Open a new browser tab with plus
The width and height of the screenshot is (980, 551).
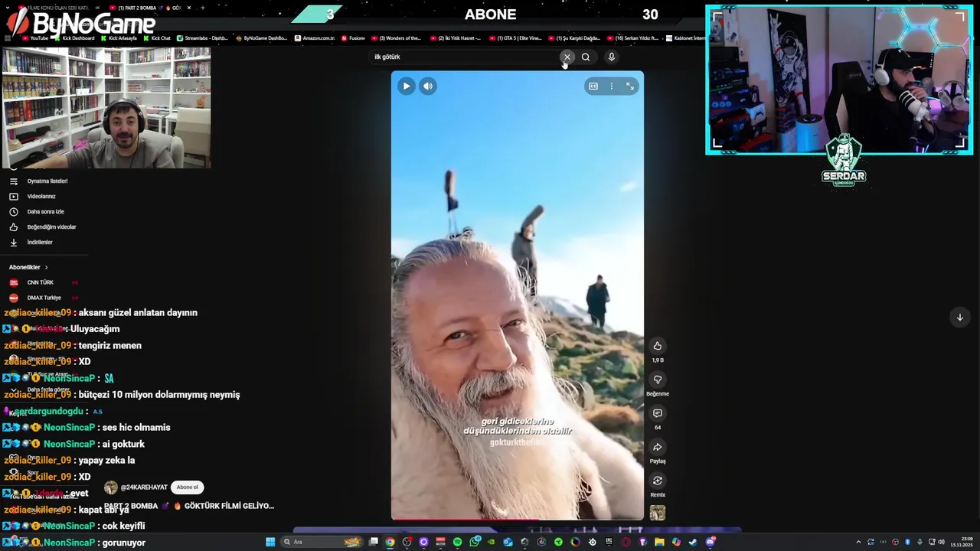click(x=203, y=8)
